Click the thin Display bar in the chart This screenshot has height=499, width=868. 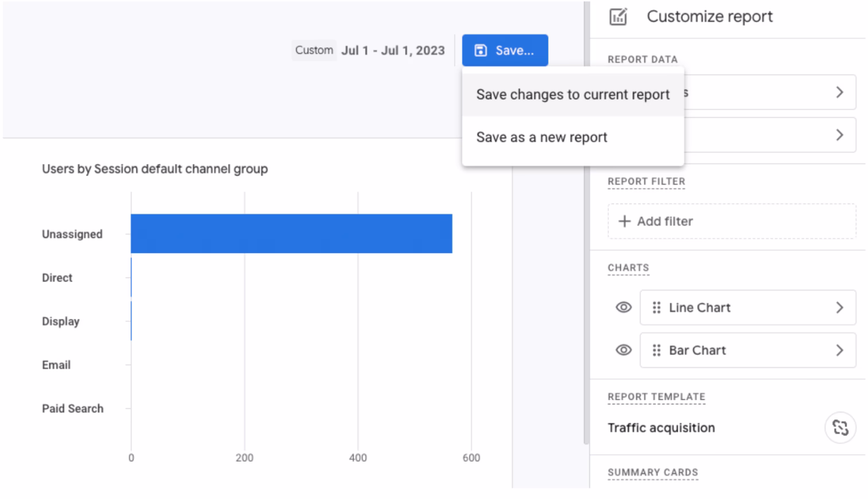[x=131, y=321]
